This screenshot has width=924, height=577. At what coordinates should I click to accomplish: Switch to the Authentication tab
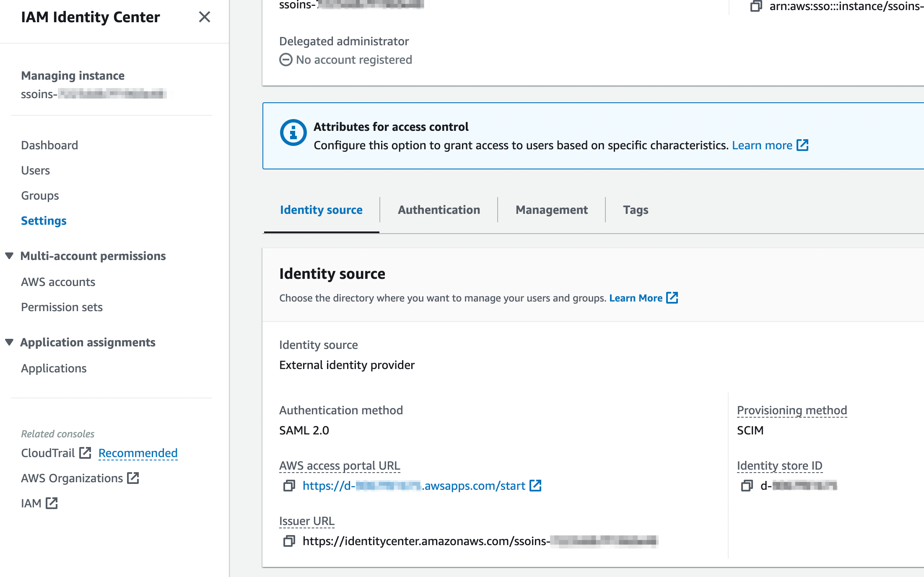(x=439, y=210)
